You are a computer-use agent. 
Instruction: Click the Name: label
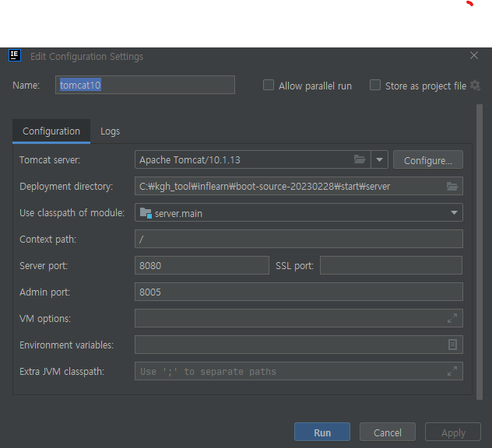pos(26,86)
